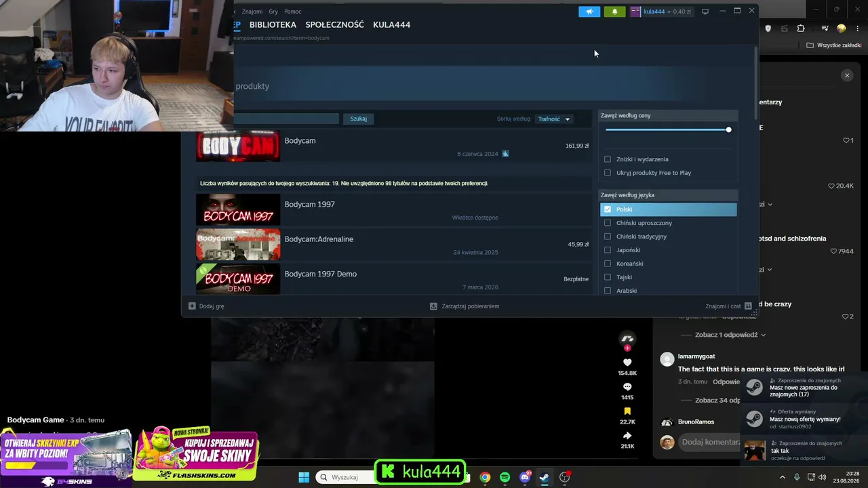
Task: Check the Tajski language filter
Action: point(608,277)
